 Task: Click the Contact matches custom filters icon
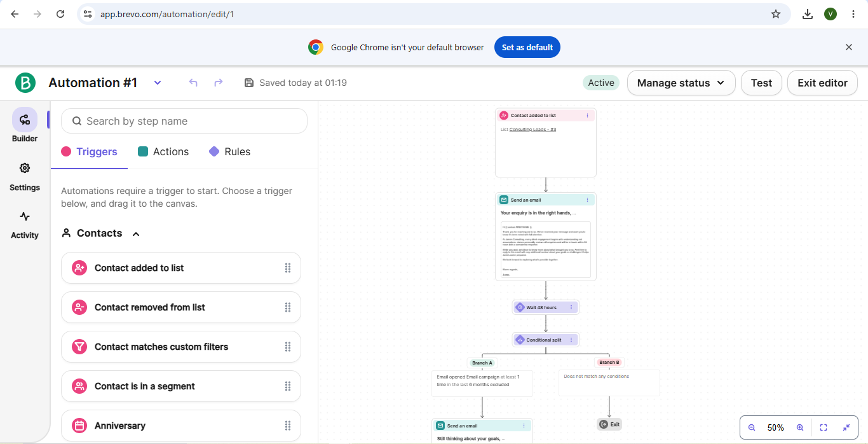pos(79,347)
